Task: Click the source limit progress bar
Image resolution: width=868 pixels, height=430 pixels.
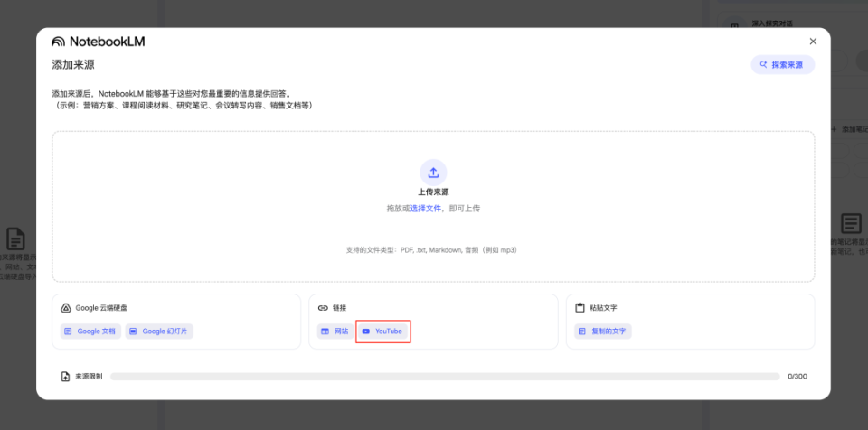Action: tap(445, 377)
